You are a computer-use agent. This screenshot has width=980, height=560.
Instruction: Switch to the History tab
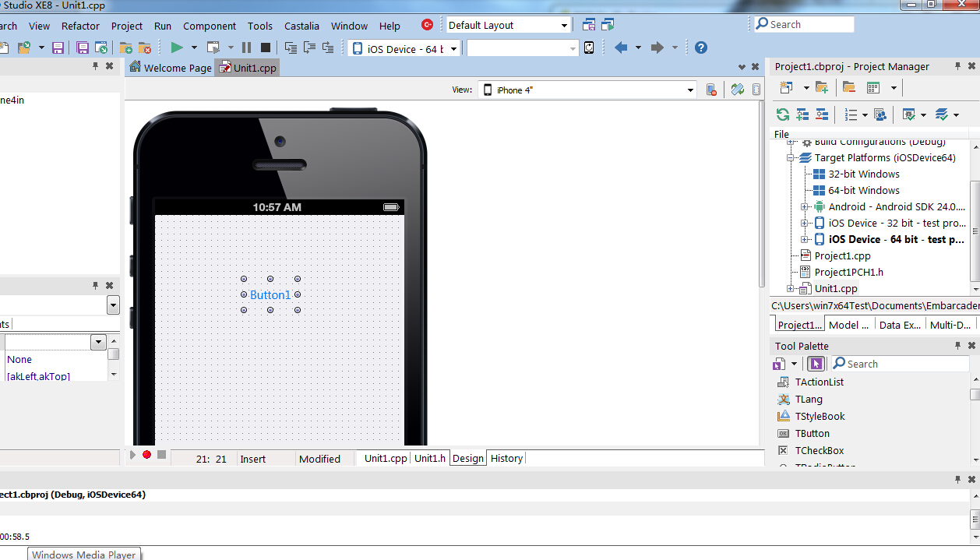coord(506,458)
